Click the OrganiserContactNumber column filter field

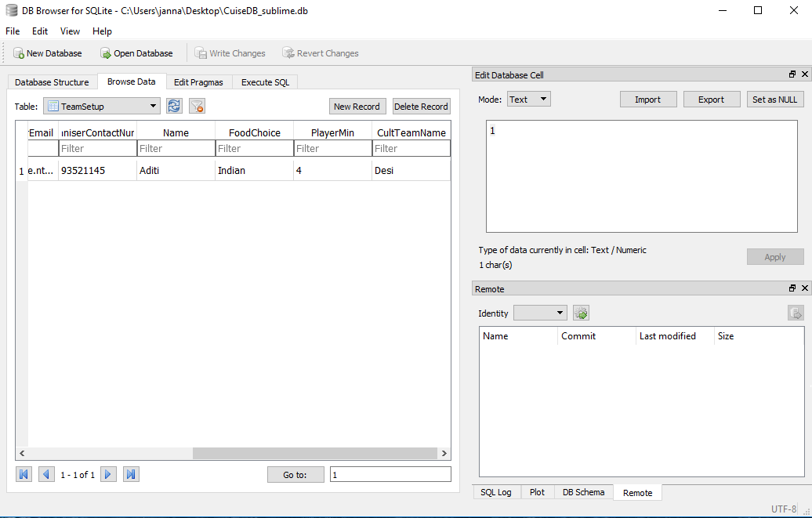pyautogui.click(x=97, y=148)
